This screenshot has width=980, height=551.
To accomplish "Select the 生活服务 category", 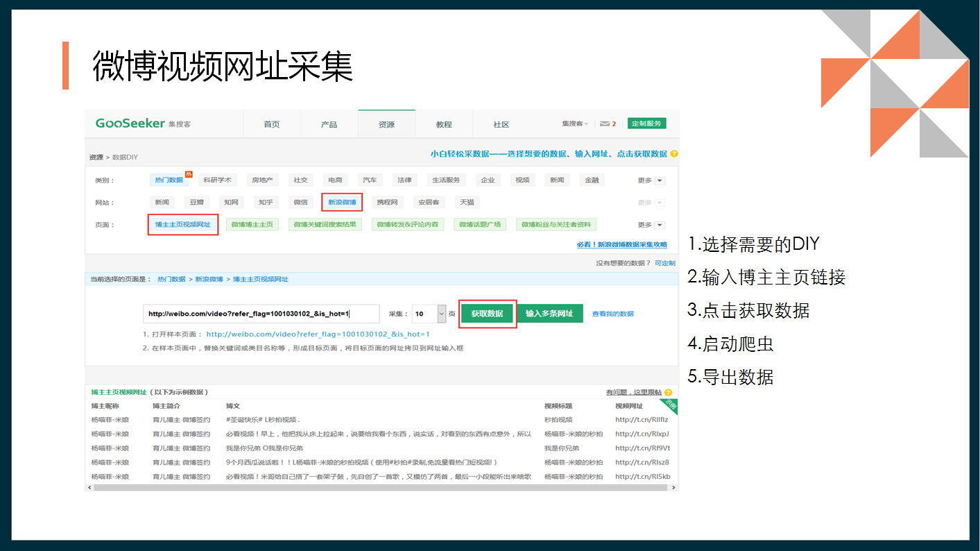I will point(446,180).
